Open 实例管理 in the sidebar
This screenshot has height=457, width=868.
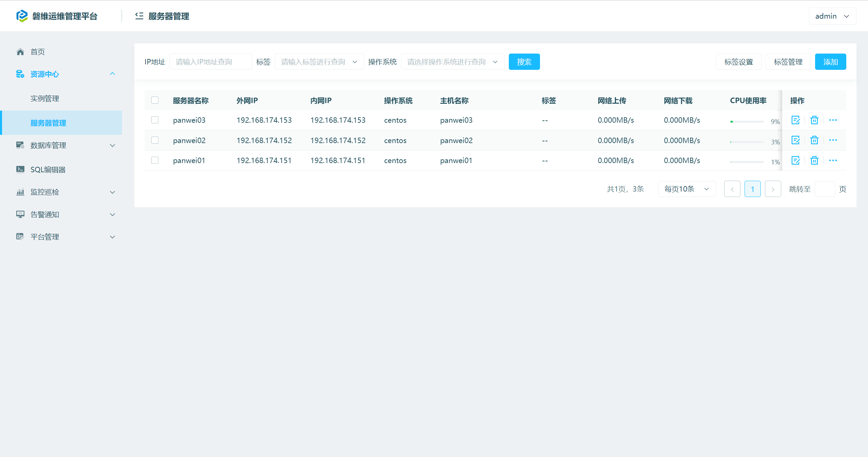coord(45,99)
